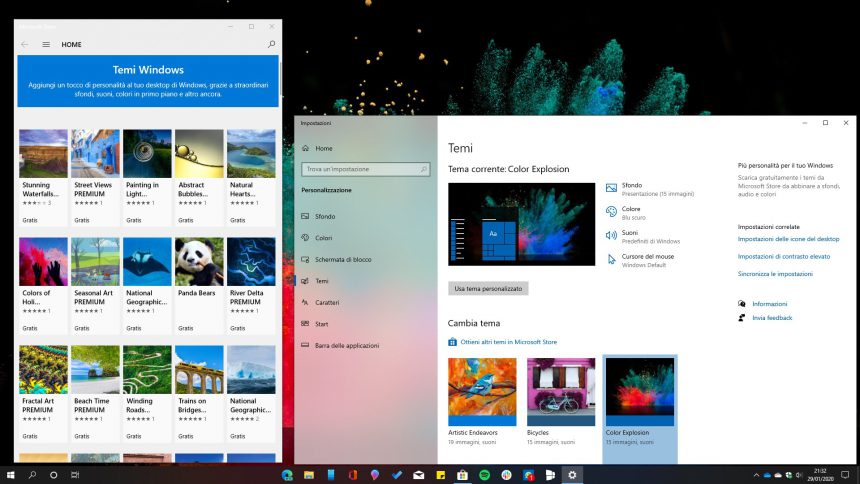Open Impostazioni di contrasto elevato link

[x=784, y=256]
